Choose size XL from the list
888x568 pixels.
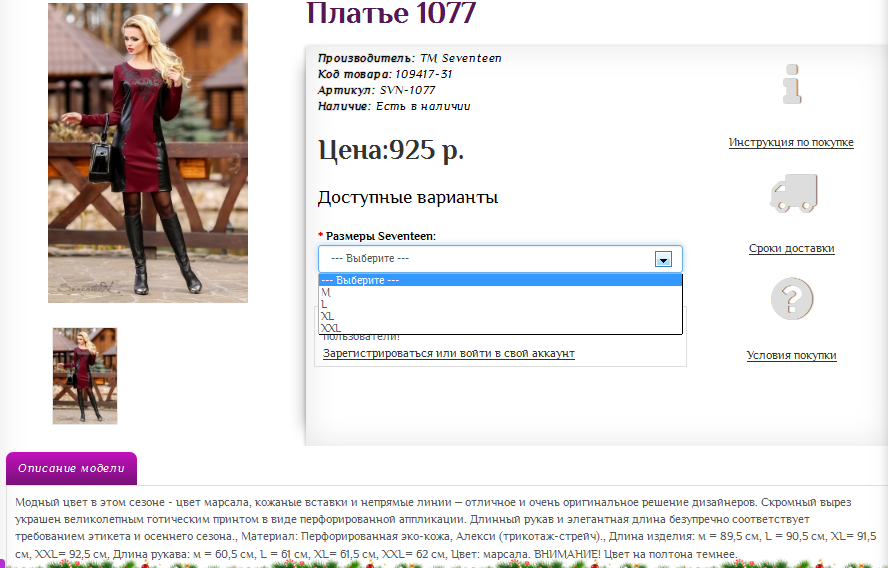500,316
